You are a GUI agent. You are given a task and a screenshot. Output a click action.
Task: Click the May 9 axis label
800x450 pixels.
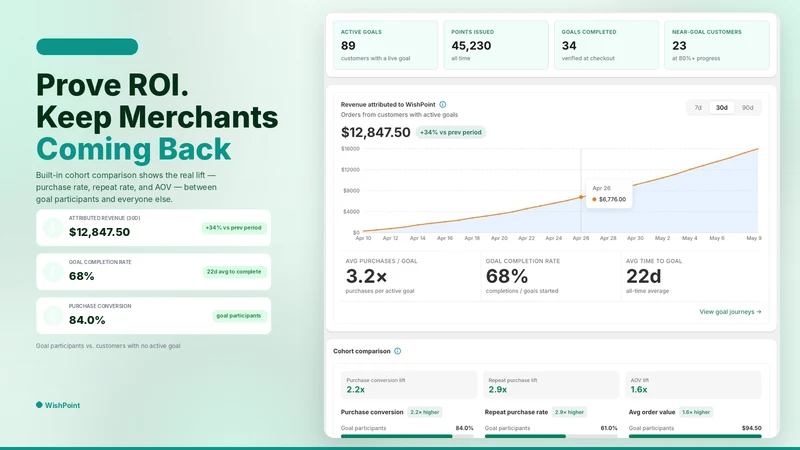click(x=754, y=238)
